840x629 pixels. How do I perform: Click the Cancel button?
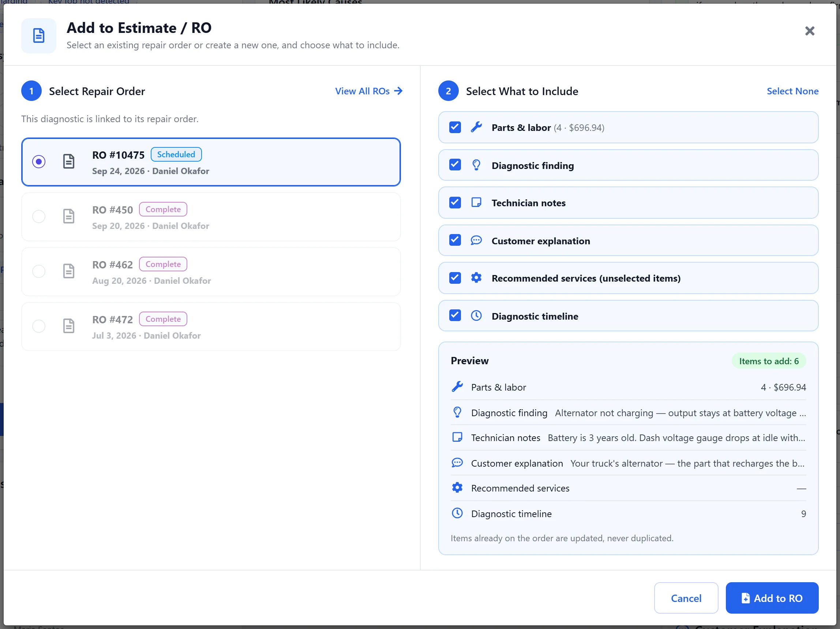(x=686, y=598)
